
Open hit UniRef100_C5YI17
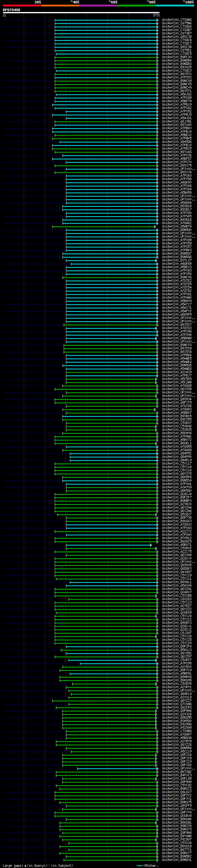pyautogui.click(x=177, y=464)
